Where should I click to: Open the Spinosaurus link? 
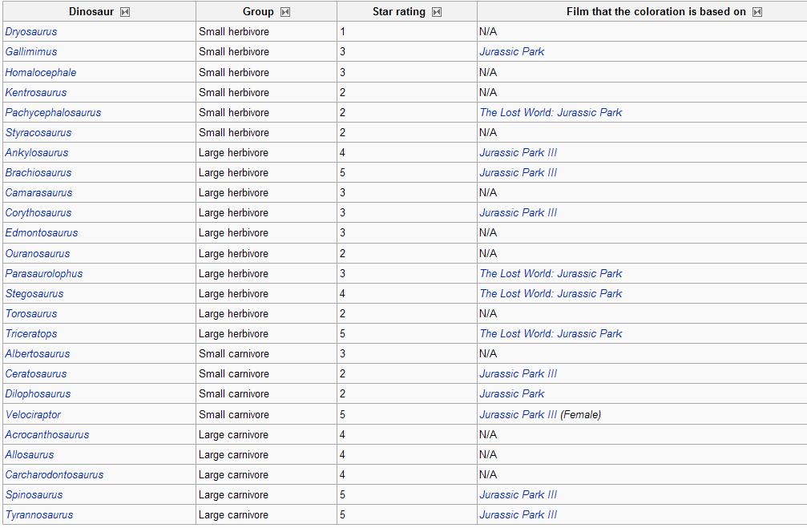34,495
